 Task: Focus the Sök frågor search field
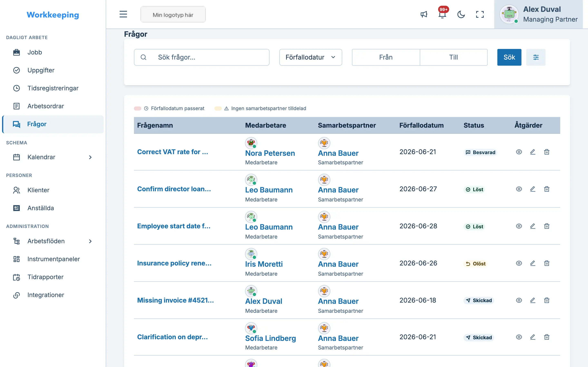point(202,57)
